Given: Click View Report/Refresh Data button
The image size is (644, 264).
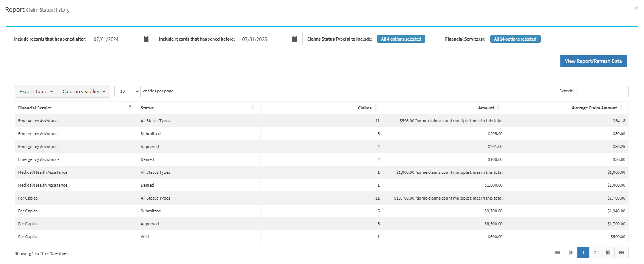Looking at the screenshot, I should click(593, 61).
